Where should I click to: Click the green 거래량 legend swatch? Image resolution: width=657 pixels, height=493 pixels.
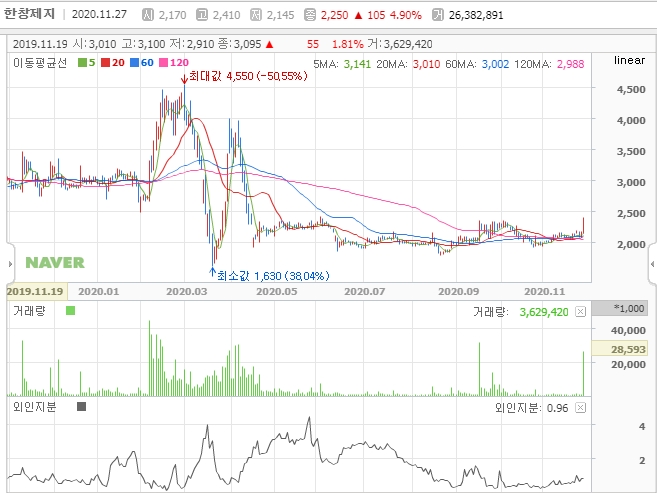(x=70, y=310)
